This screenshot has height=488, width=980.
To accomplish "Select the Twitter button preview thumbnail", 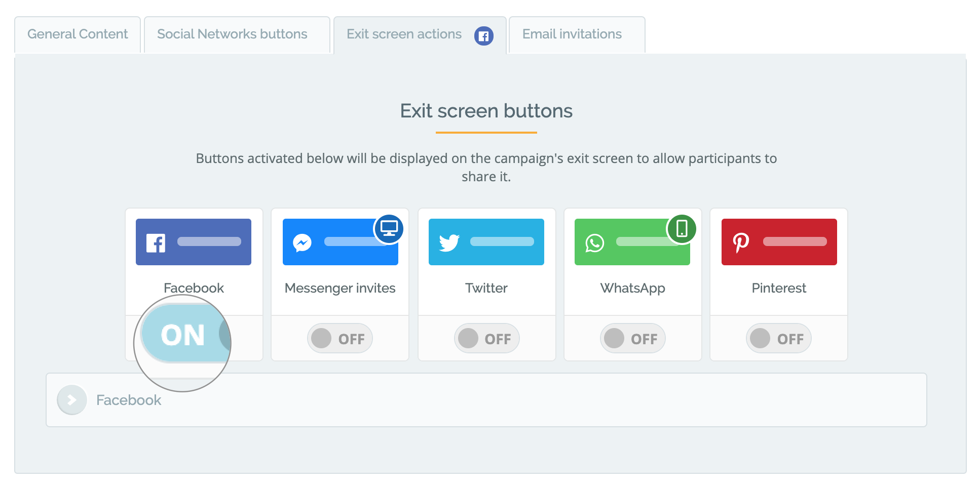I will coord(486,242).
